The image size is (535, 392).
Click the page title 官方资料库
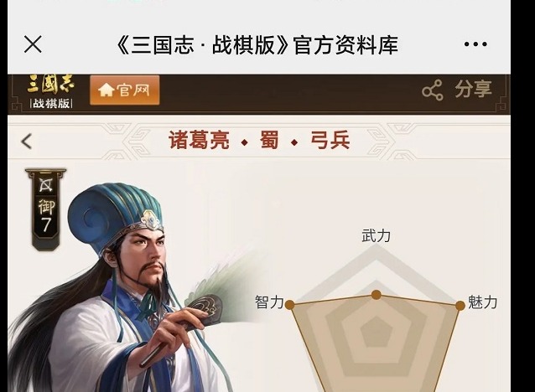tap(345, 44)
